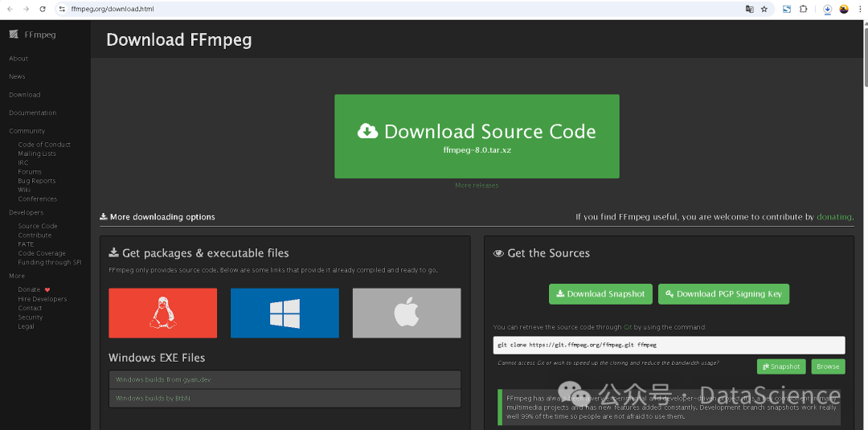Open the browser extensions puzzle icon
Viewport: 868px width, 430px height.
(x=803, y=9)
